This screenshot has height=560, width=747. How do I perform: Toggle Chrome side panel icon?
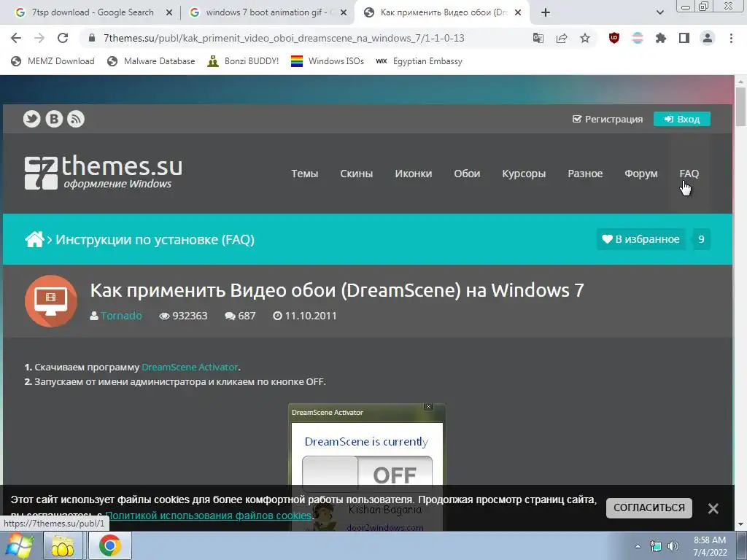pyautogui.click(x=684, y=38)
